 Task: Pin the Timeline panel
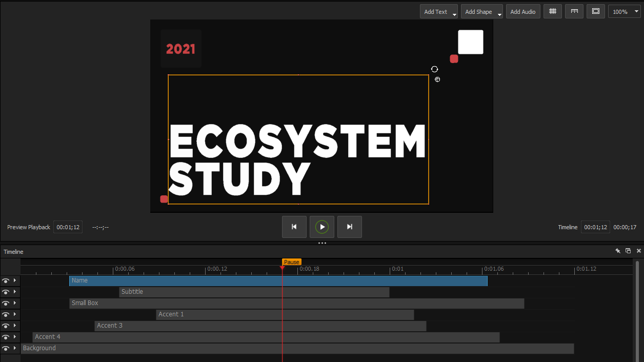click(618, 251)
